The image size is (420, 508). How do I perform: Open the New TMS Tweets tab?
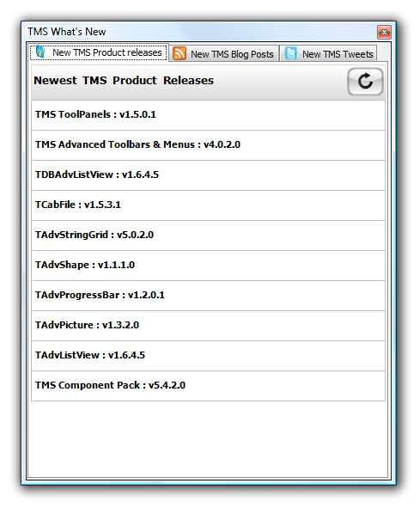[328, 53]
